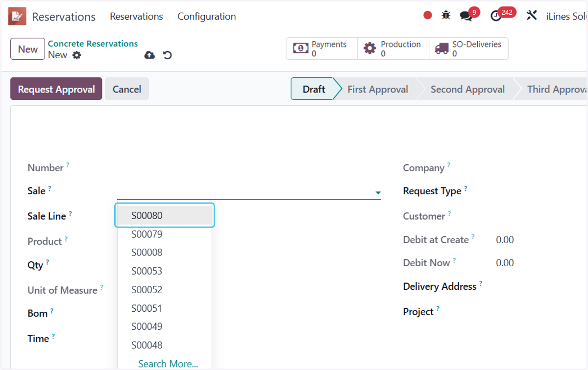
Task: Open the SO-Deliveries smart button
Action: [x=468, y=48]
